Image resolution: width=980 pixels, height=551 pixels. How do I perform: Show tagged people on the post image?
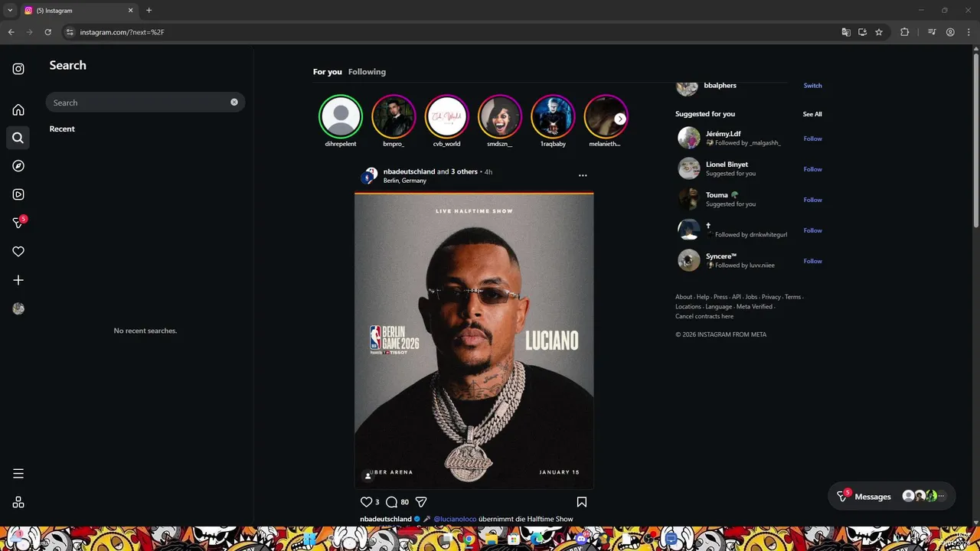367,476
